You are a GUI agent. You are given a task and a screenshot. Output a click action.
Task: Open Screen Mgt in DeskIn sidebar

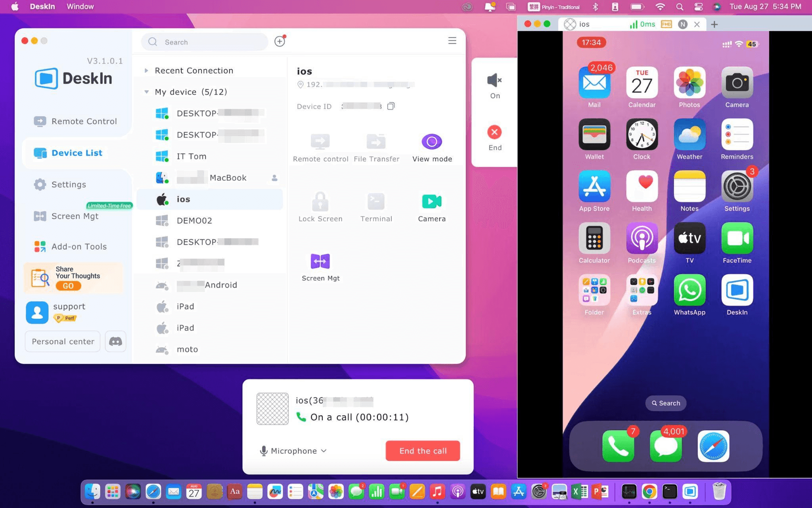(x=66, y=216)
